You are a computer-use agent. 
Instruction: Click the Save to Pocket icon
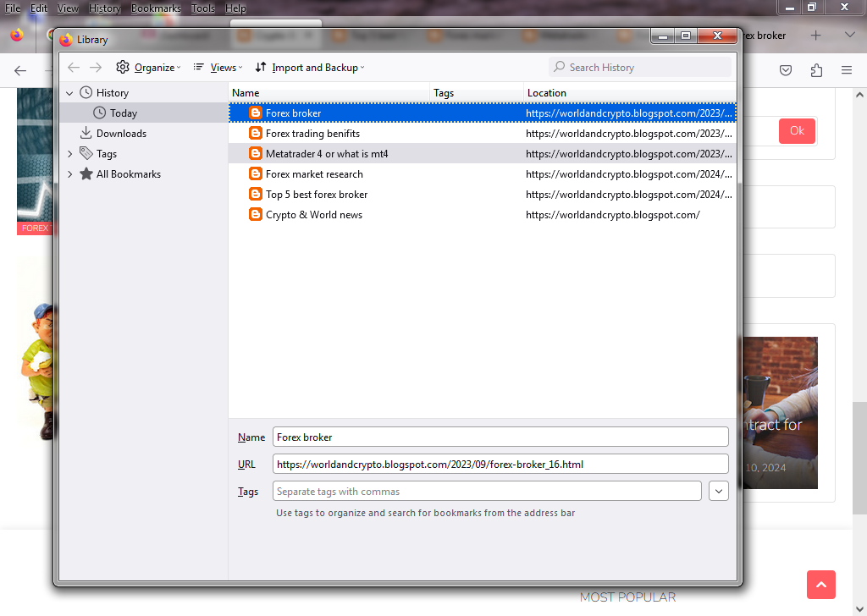pyautogui.click(x=786, y=70)
